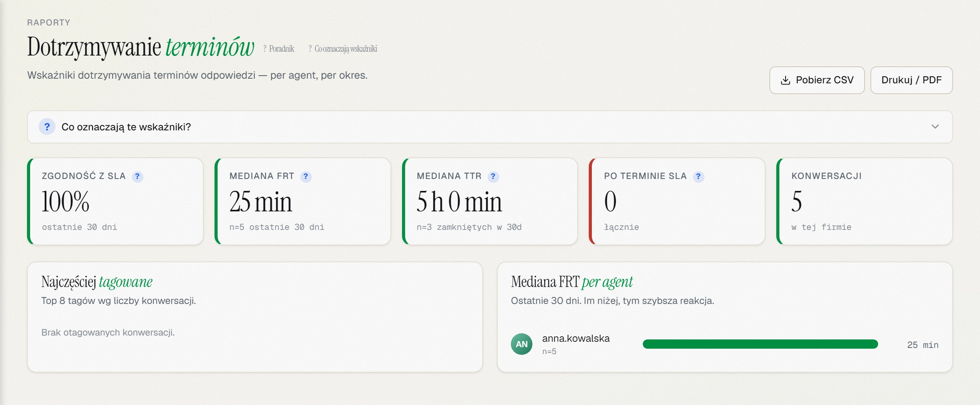Screen dimensions: 980x405
Task: Click the download icon in Pobierz CSV
Action: (x=785, y=80)
